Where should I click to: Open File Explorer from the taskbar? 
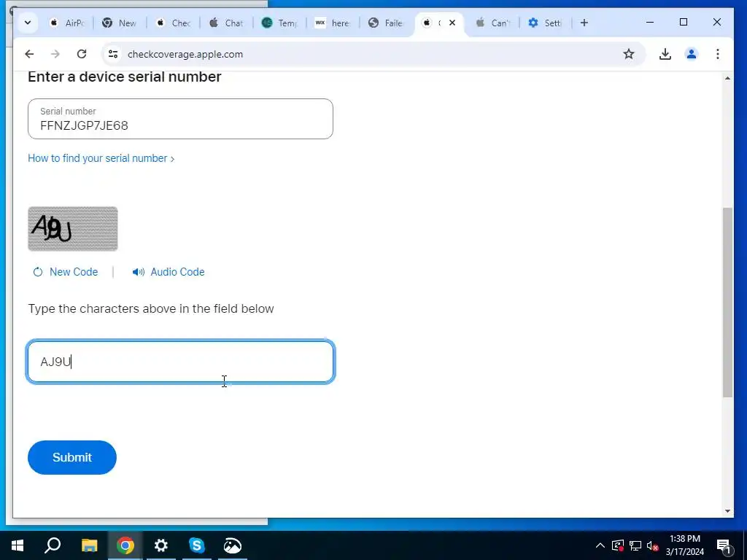(x=89, y=545)
